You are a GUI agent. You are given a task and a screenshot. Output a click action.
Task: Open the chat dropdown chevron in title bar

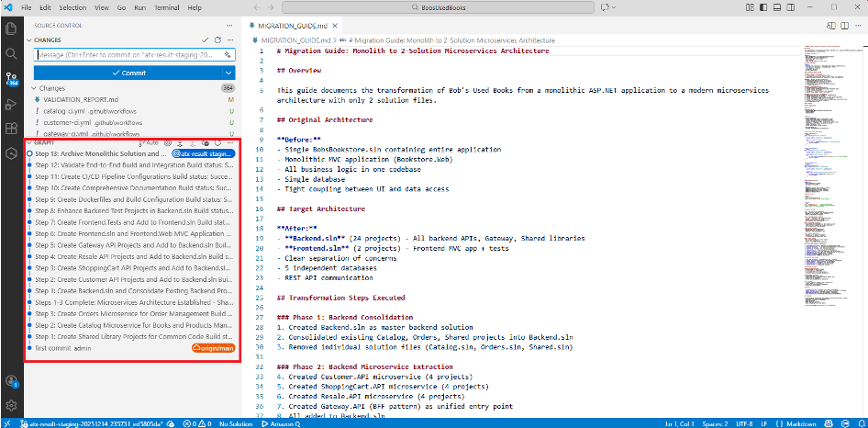[x=615, y=7]
